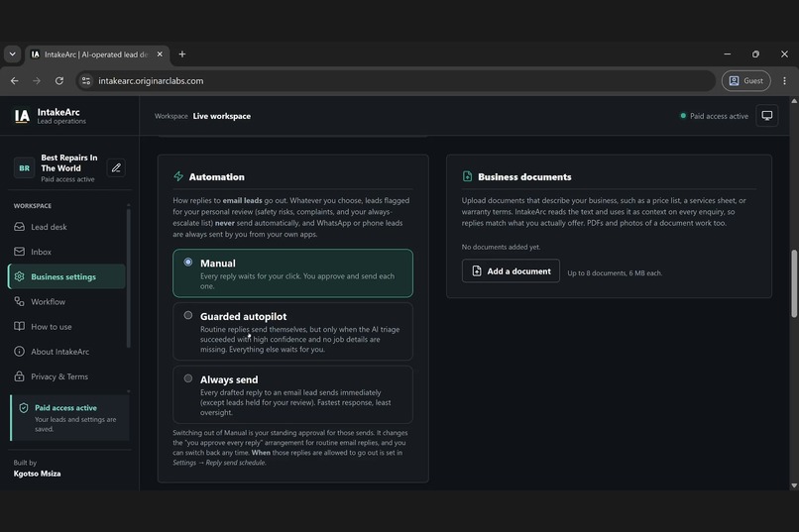This screenshot has height=532, width=799.
Task: Open How to use in sidebar
Action: click(66, 326)
